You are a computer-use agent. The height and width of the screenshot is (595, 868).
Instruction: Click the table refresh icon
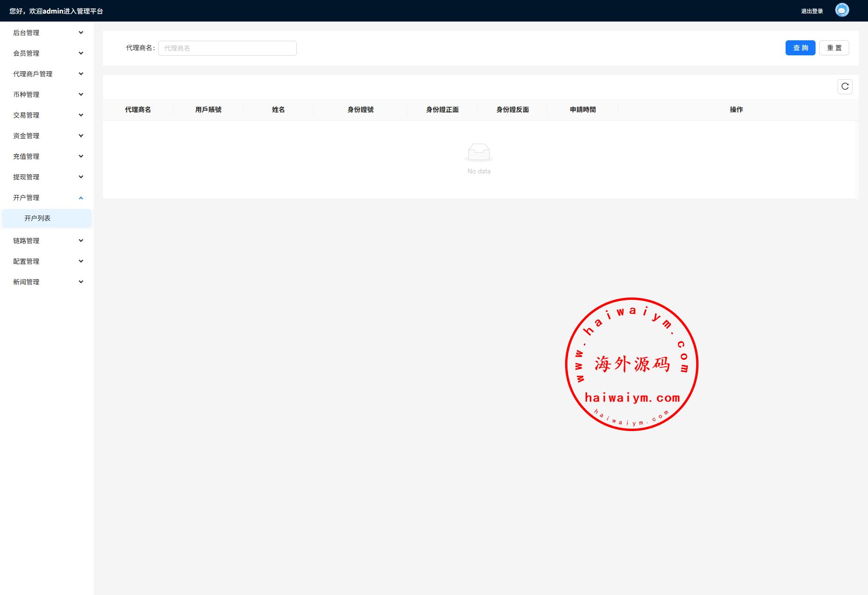(x=845, y=87)
